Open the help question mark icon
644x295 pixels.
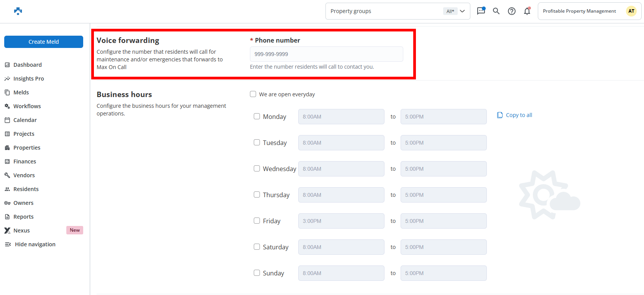511,11
